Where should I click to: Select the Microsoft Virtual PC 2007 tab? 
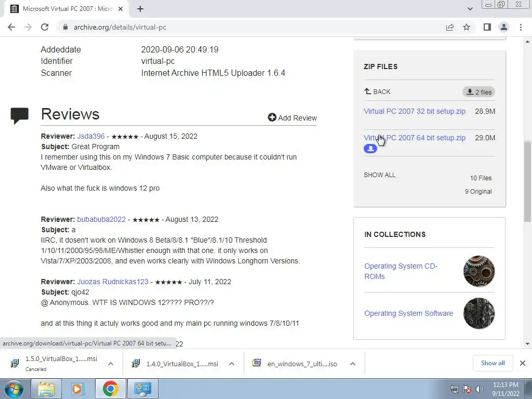[x=67, y=9]
